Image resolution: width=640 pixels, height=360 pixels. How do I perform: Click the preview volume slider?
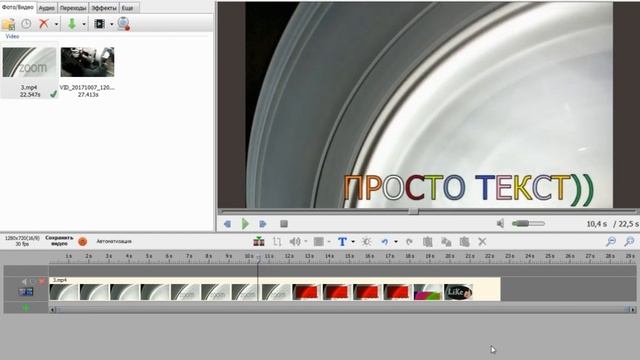point(528,223)
